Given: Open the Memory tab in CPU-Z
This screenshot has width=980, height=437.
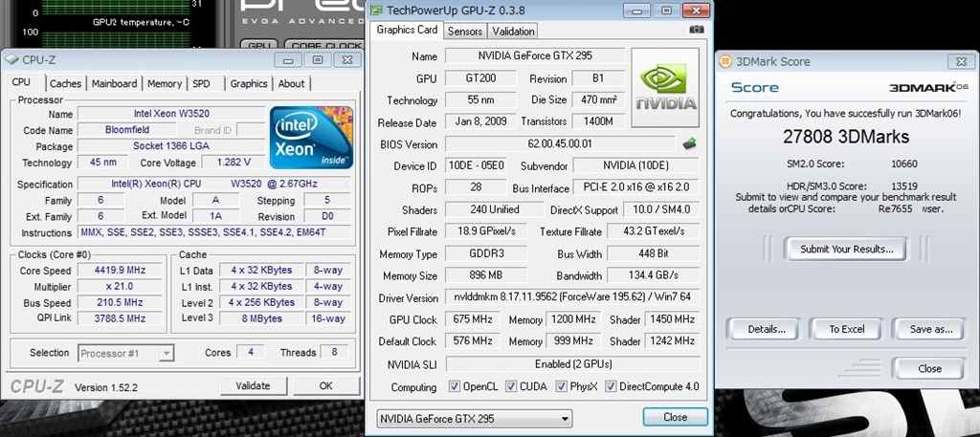Looking at the screenshot, I should coord(165,83).
